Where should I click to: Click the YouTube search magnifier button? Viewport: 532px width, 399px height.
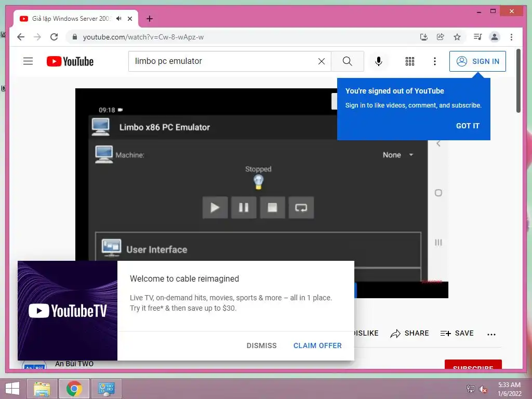[x=348, y=61]
